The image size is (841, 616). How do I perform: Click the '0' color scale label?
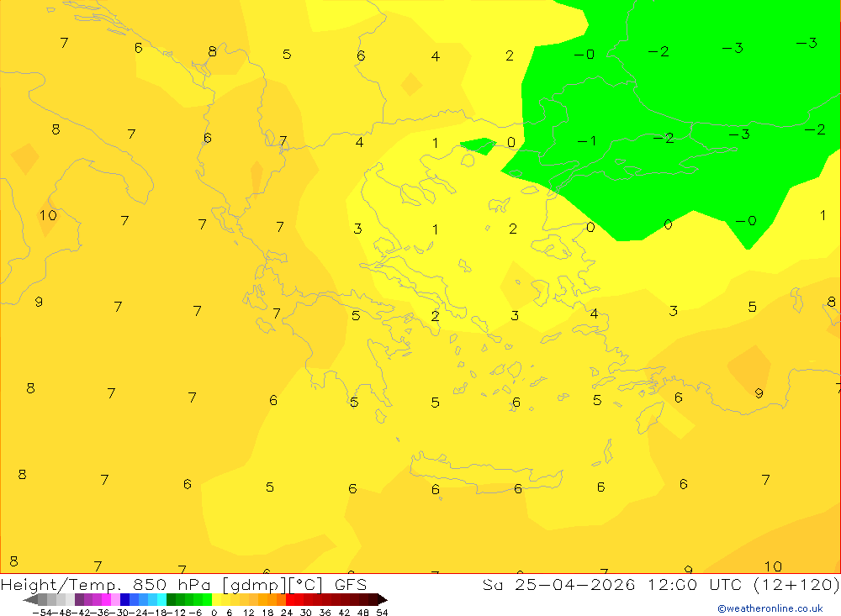click(214, 613)
